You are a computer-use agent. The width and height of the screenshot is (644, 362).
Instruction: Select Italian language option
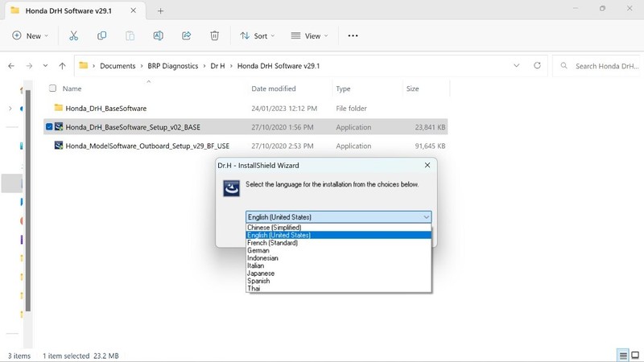click(338, 265)
